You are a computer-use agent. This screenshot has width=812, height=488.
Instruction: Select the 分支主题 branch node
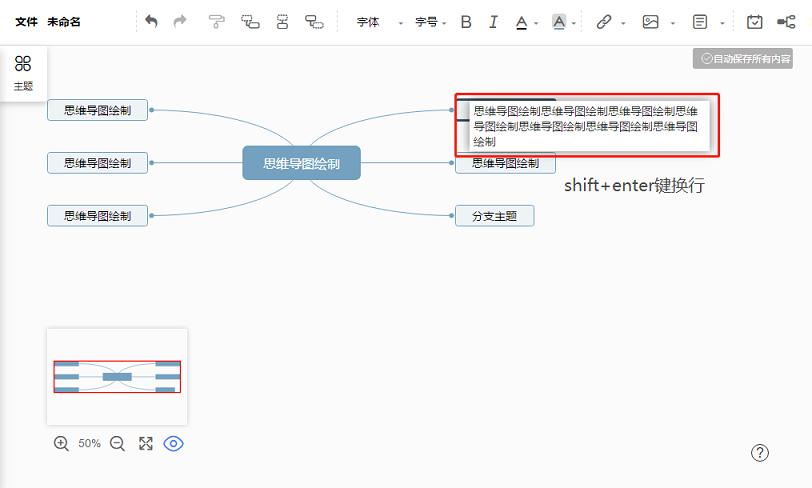495,216
